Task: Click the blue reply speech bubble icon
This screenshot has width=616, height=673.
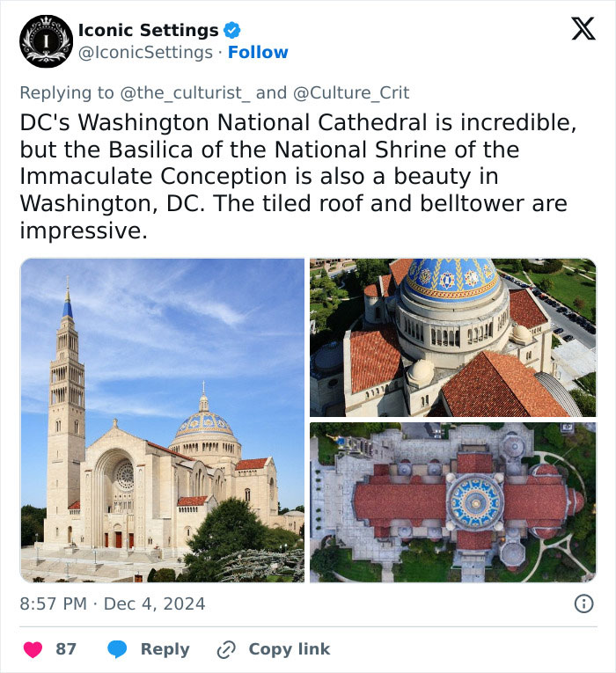Action: point(118,649)
